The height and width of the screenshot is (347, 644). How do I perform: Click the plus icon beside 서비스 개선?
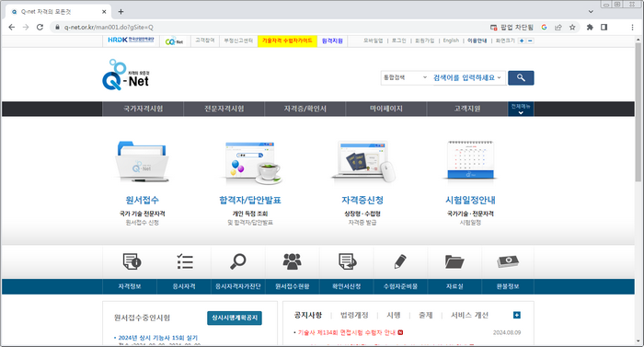coord(517,315)
